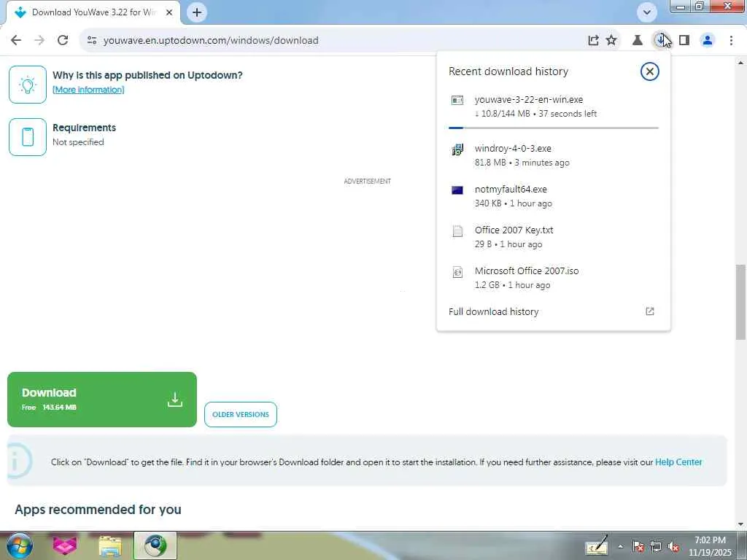Open the pink taskbar application icon

click(65, 545)
